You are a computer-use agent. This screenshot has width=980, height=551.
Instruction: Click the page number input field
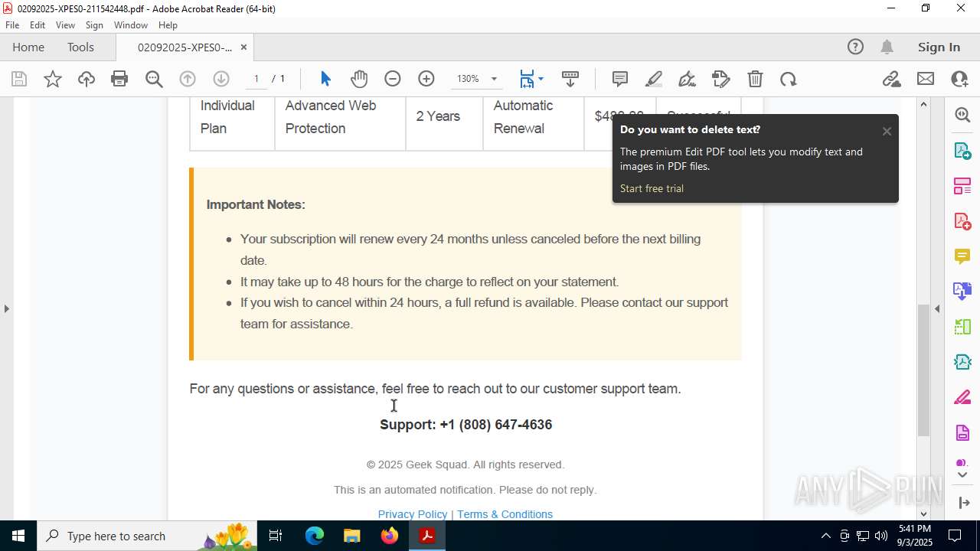tap(256, 79)
